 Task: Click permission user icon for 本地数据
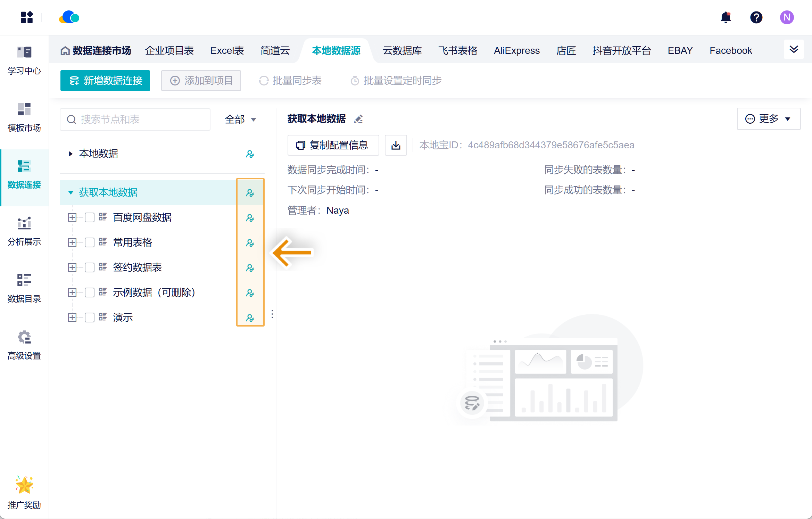250,154
